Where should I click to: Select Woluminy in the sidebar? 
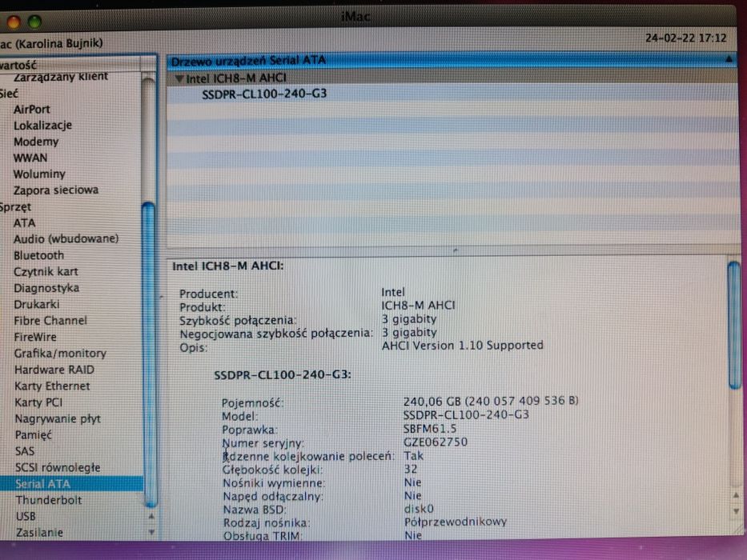[39, 174]
